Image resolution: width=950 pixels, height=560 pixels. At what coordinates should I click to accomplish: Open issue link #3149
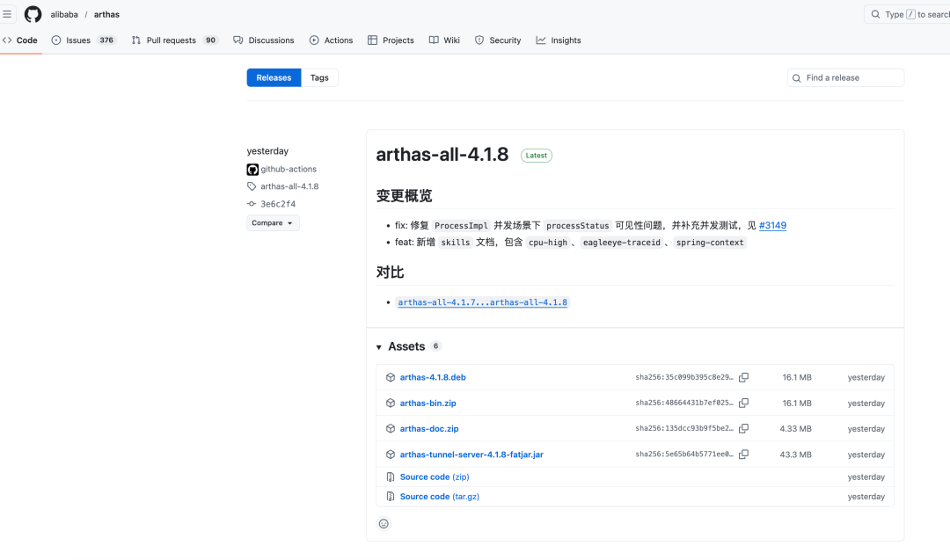[772, 225]
